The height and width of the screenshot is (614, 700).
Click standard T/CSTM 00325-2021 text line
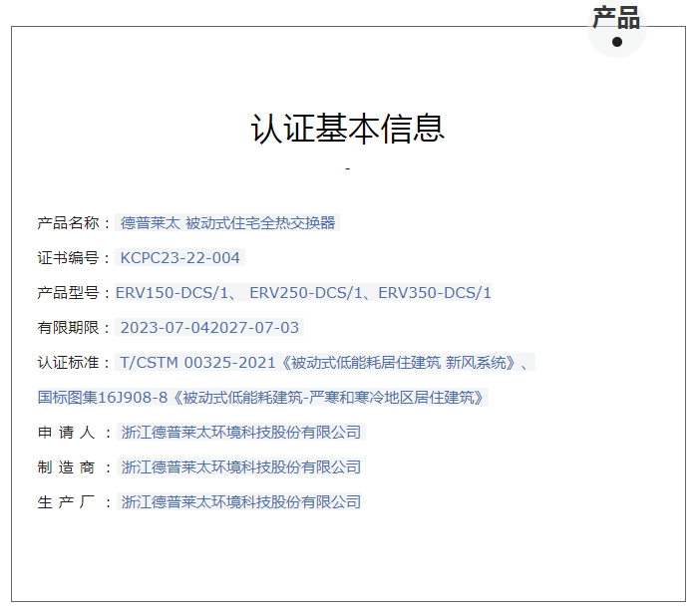click(x=325, y=363)
